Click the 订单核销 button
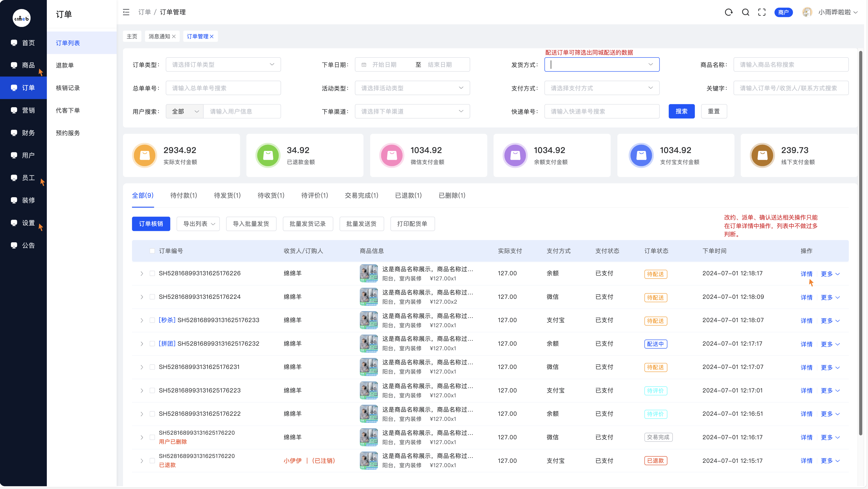The width and height of the screenshot is (868, 489). coord(151,224)
